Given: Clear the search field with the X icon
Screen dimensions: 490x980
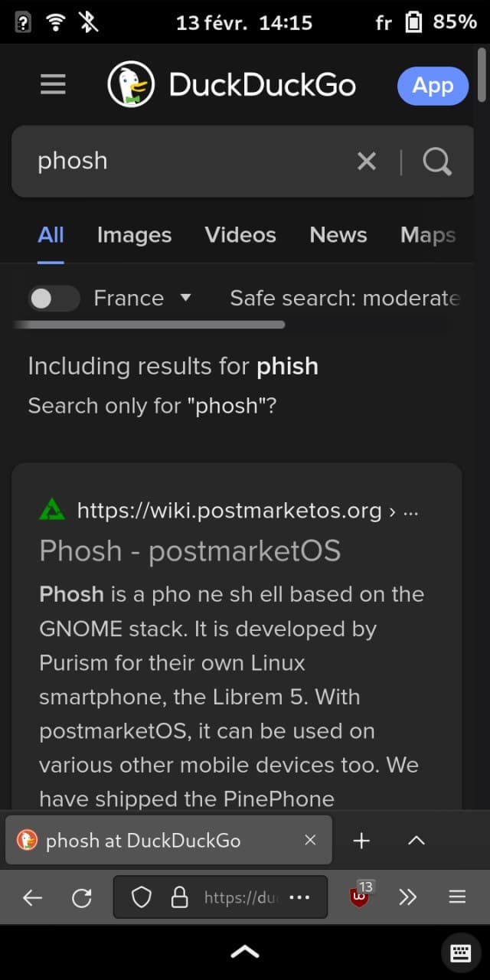Looking at the screenshot, I should (366, 161).
